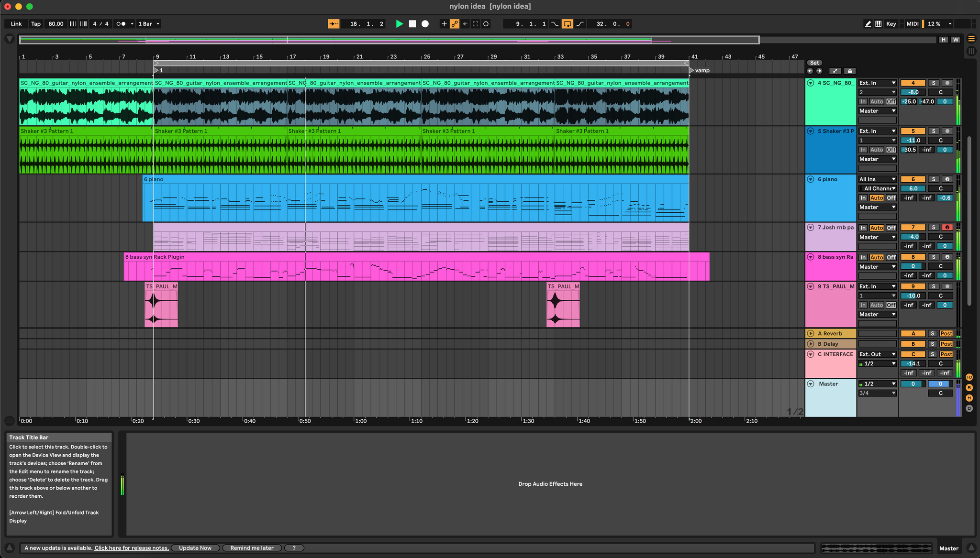The width and height of the screenshot is (980, 558).
Task: Open the 6 piano All Ins dropdown
Action: (877, 179)
